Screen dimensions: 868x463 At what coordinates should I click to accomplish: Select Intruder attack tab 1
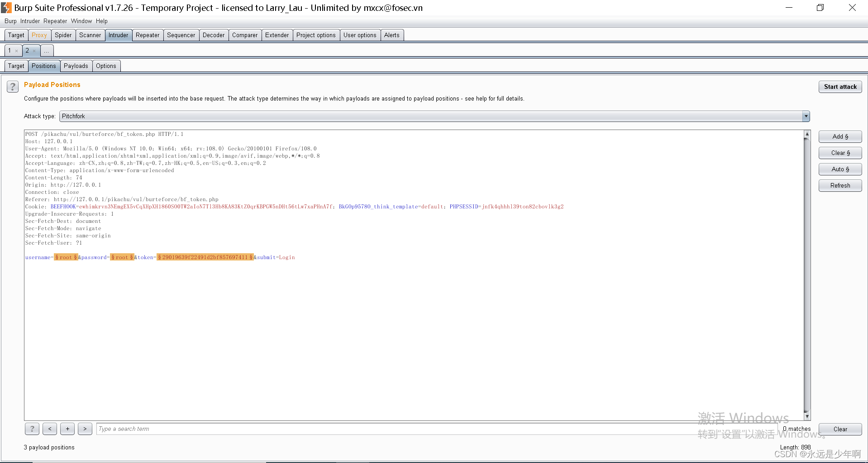[10, 51]
